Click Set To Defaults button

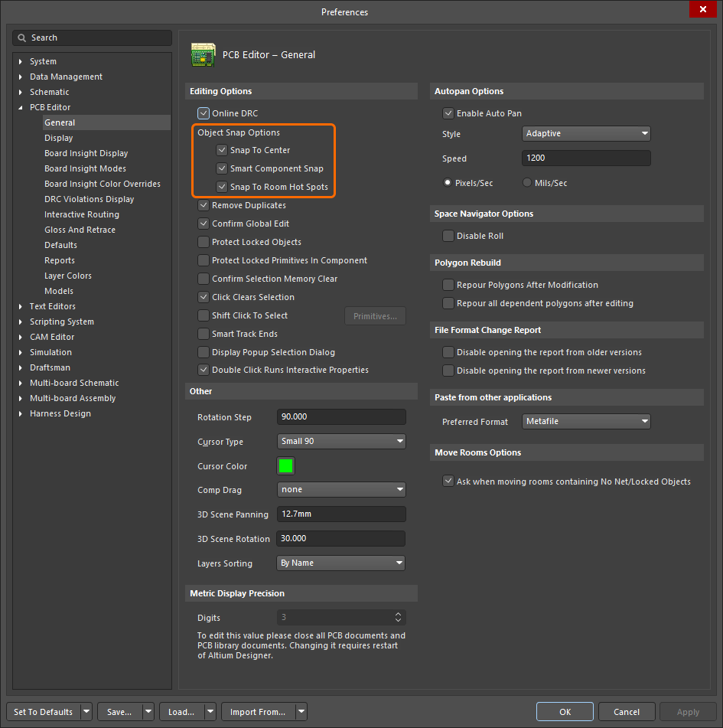43,712
